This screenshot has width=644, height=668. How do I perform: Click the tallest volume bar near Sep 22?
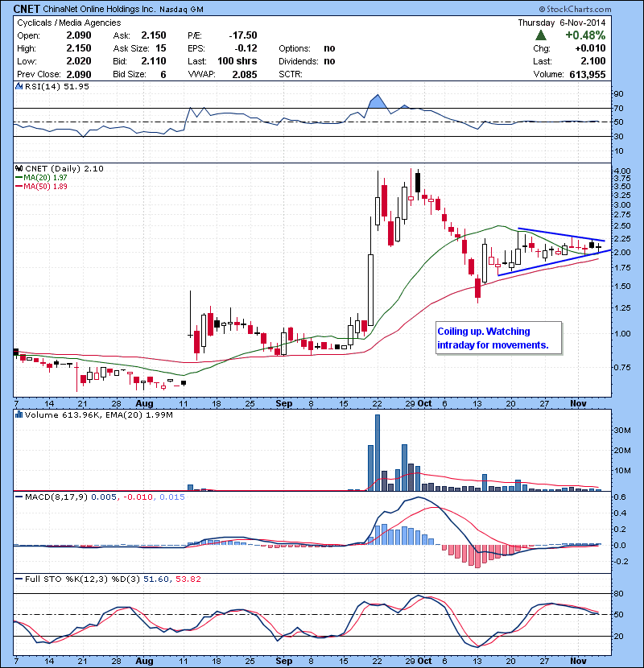[378, 452]
